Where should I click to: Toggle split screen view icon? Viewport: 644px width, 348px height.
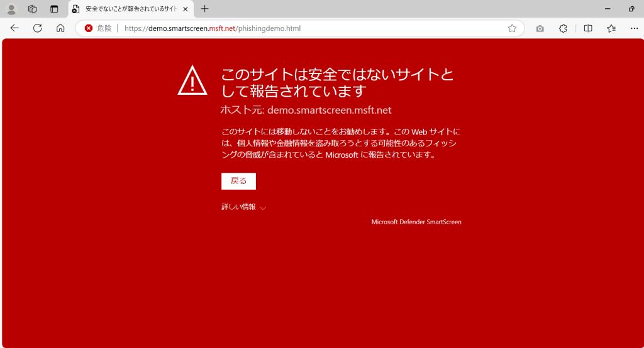588,28
